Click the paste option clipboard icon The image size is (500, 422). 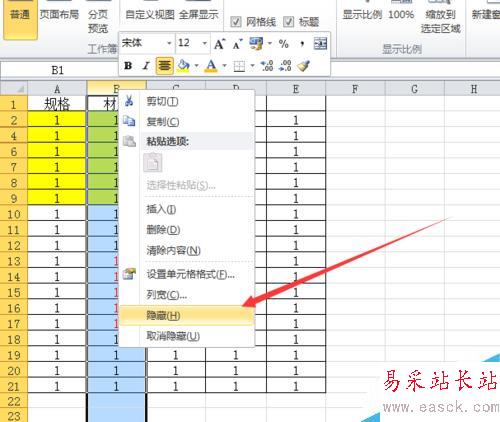coord(153,163)
